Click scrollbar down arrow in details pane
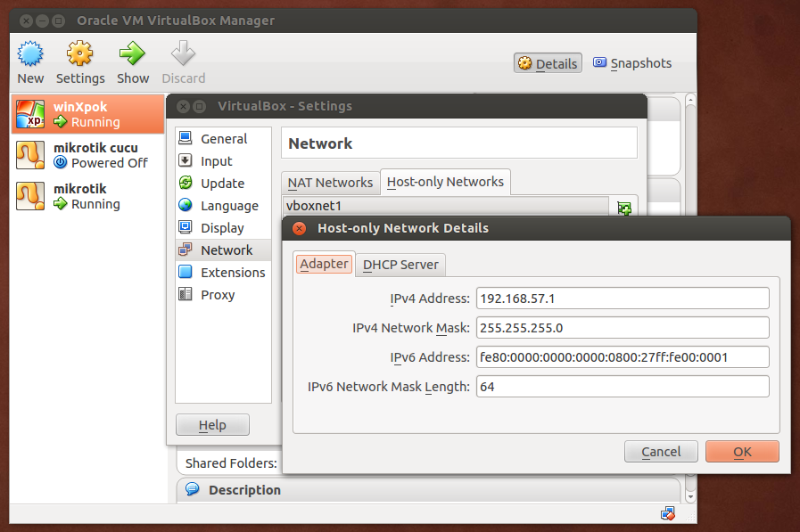This screenshot has height=532, width=800. [690, 497]
